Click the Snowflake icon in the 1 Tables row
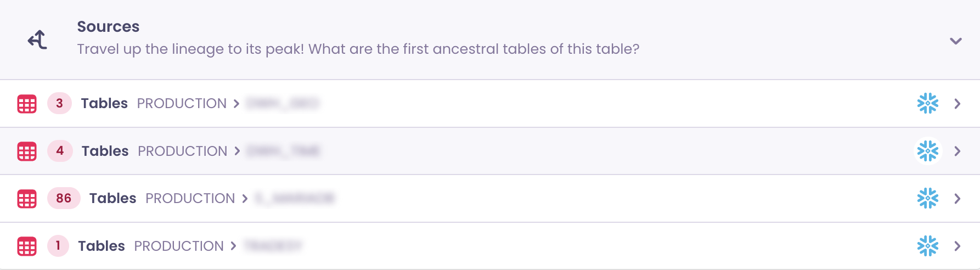This screenshot has width=980, height=270. pyautogui.click(x=927, y=246)
